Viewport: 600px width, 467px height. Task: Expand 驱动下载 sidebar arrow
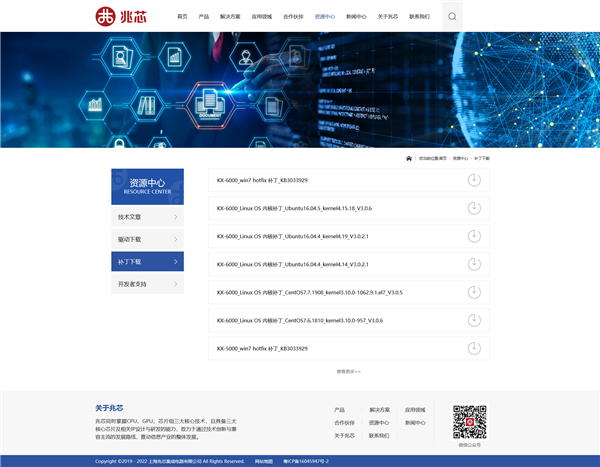point(176,239)
